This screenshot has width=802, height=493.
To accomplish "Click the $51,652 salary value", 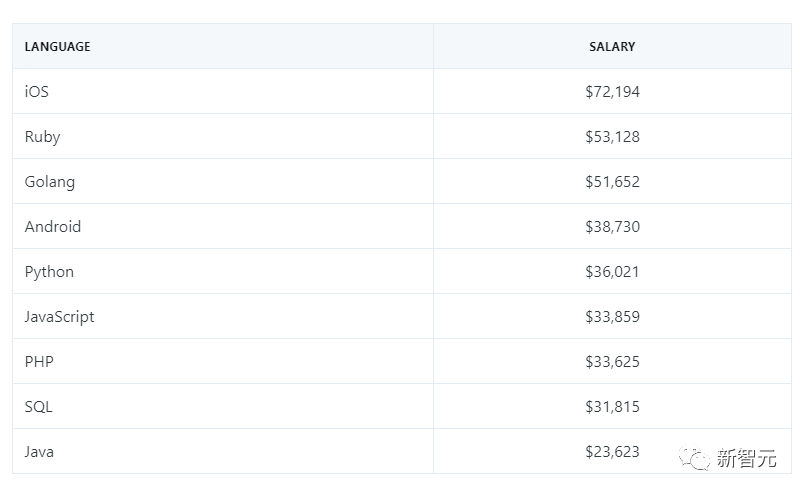I will tap(612, 182).
